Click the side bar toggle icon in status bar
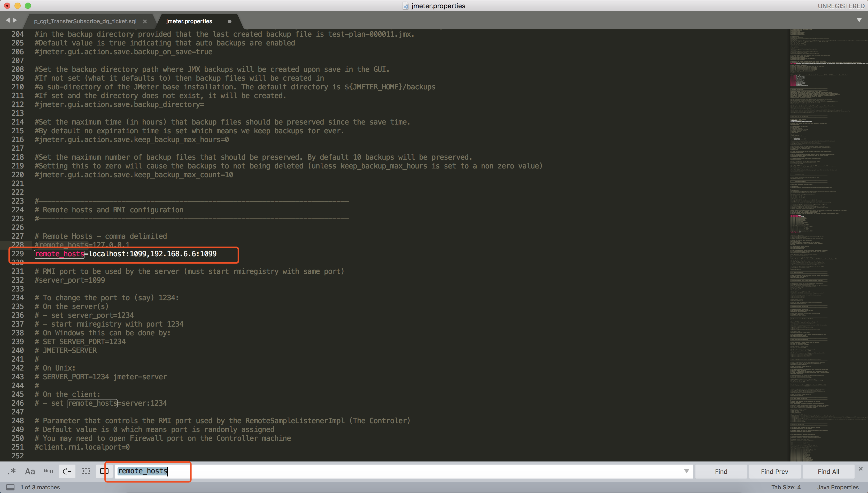The height and width of the screenshot is (493, 868). (x=11, y=487)
